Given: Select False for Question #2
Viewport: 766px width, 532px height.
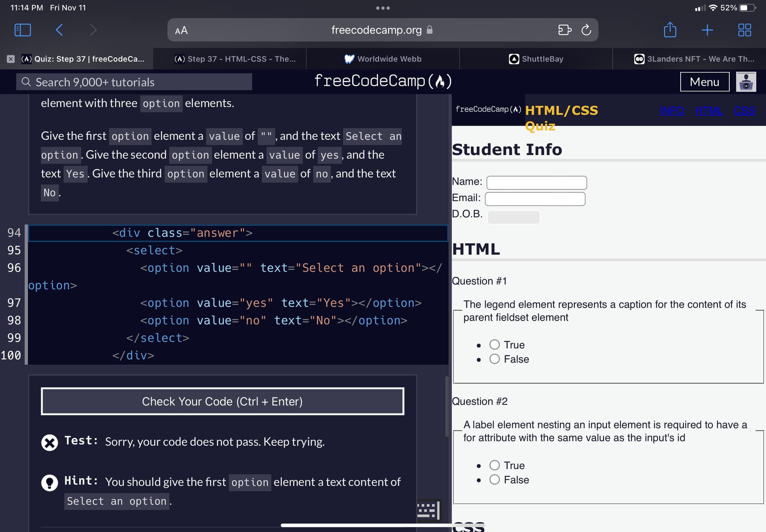Looking at the screenshot, I should [x=494, y=480].
